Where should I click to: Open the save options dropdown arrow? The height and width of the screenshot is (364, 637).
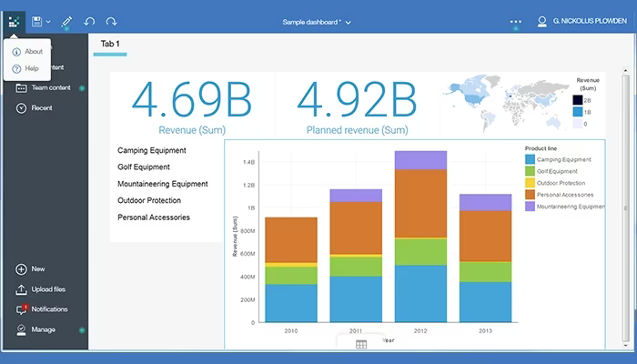pos(48,22)
